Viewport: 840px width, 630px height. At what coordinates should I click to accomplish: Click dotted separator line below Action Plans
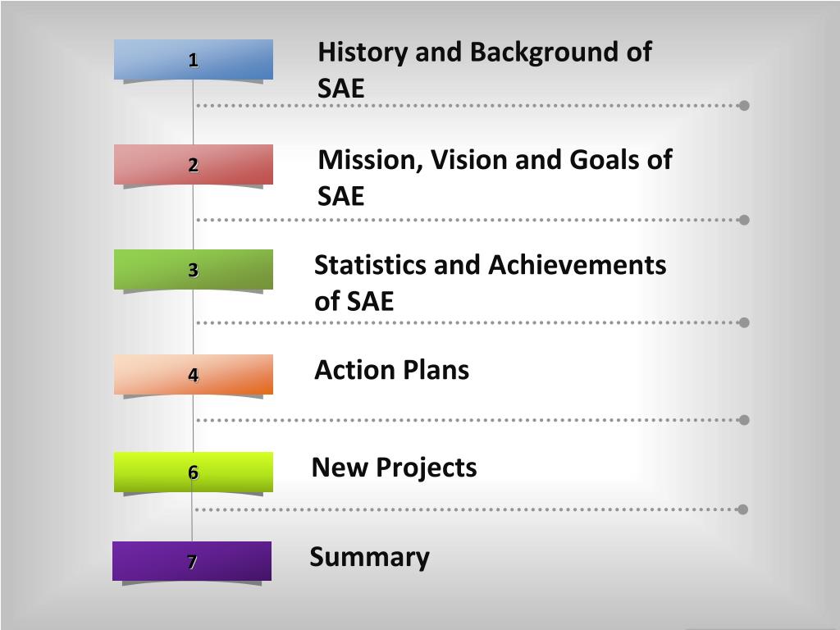pyautogui.click(x=467, y=420)
